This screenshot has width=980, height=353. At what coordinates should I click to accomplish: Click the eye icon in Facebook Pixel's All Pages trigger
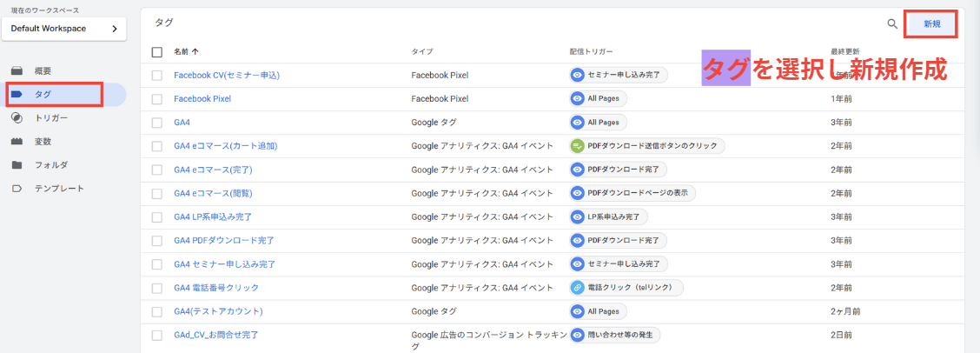pyautogui.click(x=578, y=99)
